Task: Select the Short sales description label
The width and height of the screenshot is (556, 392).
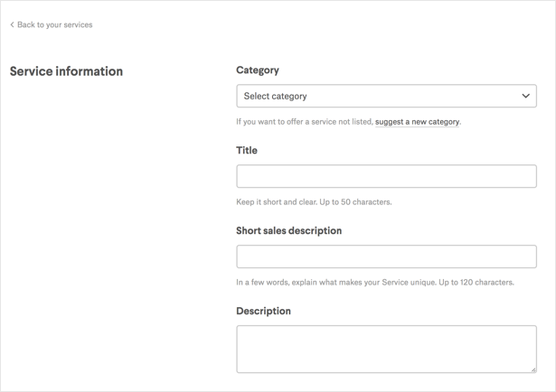Action: coord(288,231)
